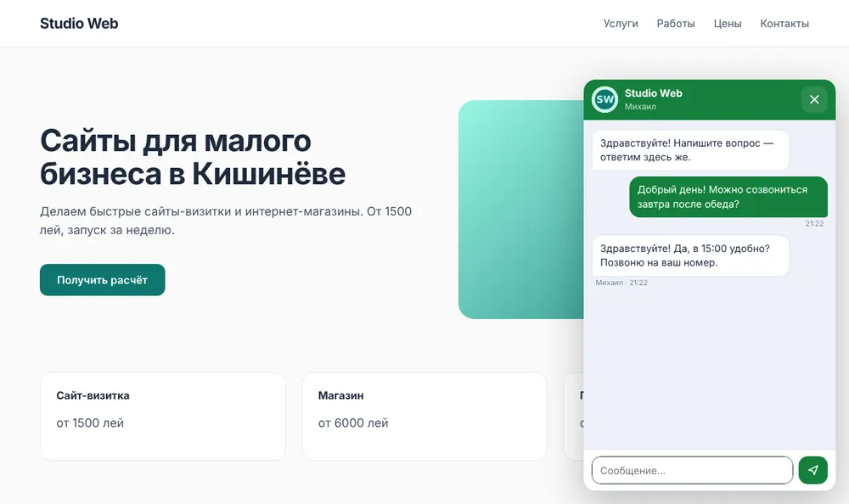
Task: Click the price 'от 1500 лей'
Action: pos(90,423)
